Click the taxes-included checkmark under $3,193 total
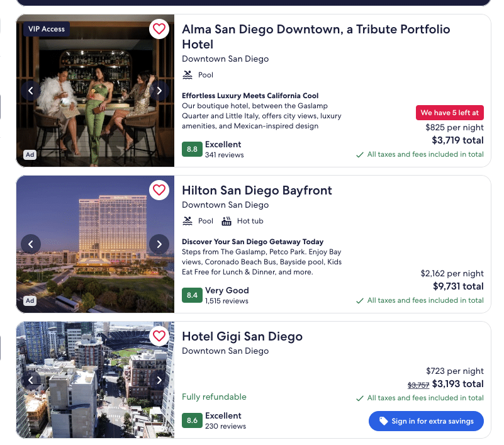 (x=360, y=398)
